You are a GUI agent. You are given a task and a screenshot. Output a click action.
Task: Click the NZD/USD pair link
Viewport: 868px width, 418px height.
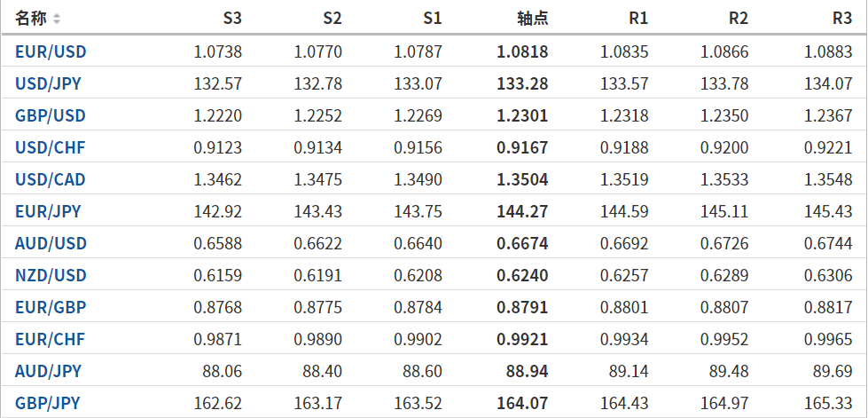(51, 275)
